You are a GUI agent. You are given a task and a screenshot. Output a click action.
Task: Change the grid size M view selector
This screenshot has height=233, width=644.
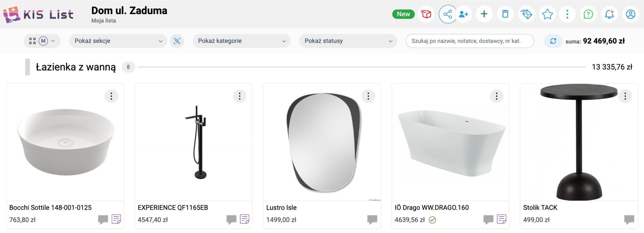(42, 41)
